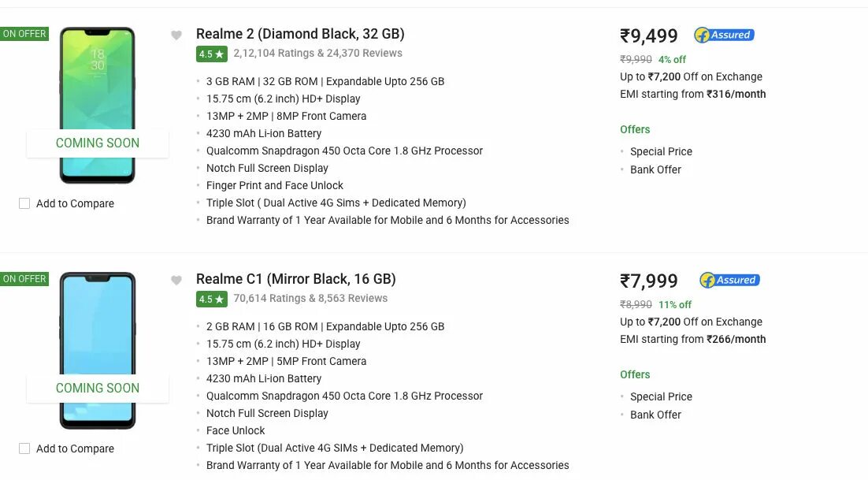Click the 4.5 star rating badge for Realme C1
Viewport: 868px width, 480px height.
(x=211, y=300)
